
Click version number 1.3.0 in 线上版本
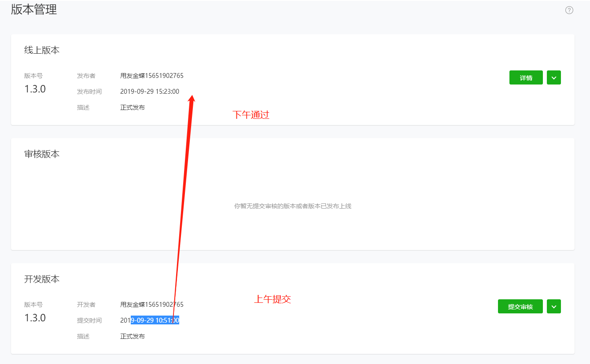(x=35, y=89)
